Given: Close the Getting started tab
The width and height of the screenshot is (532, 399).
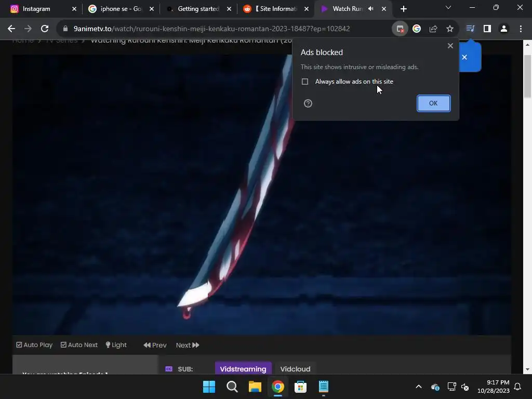Looking at the screenshot, I should tap(229, 9).
